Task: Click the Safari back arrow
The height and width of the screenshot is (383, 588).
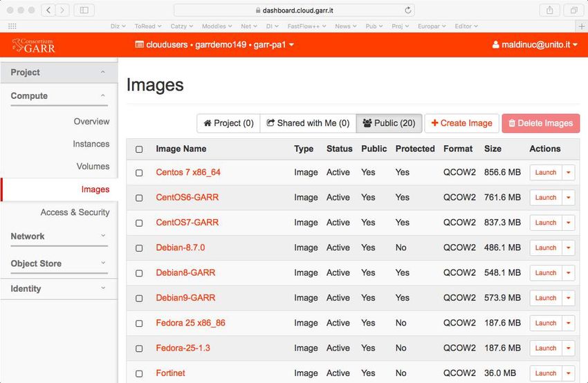Action: click(x=48, y=10)
